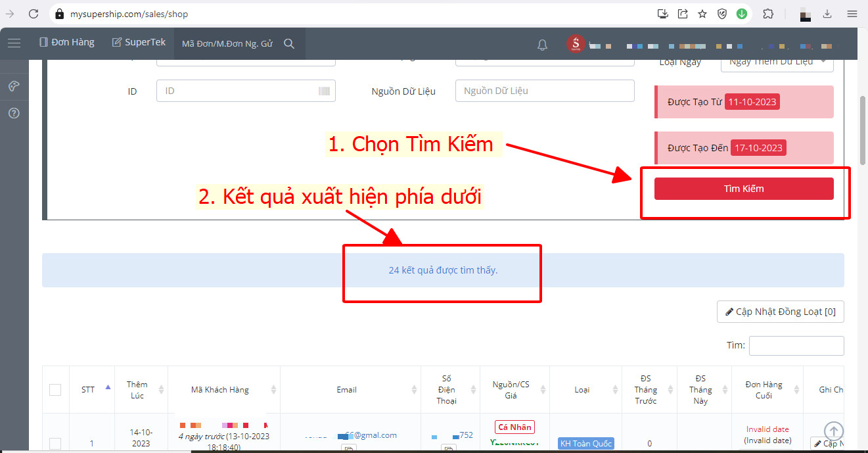Click the site lock icon in address bar
Image resolution: width=868 pixels, height=453 pixels.
click(59, 14)
